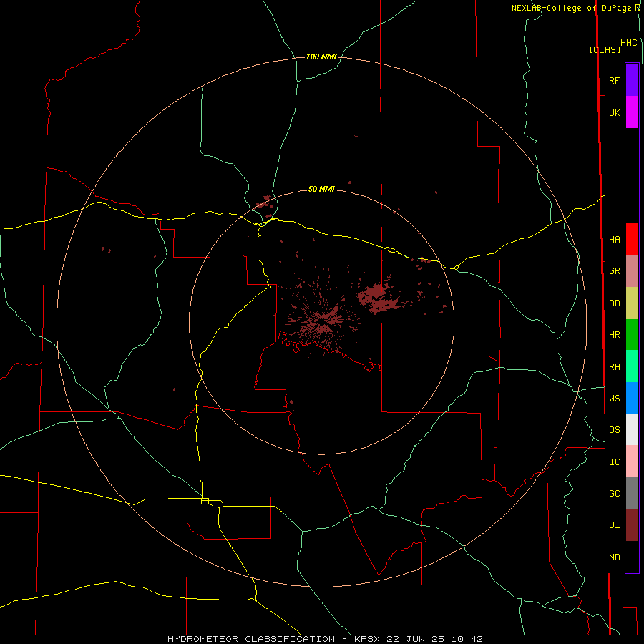
Task: Click the 10:42 time stamp
Action: tap(467, 639)
